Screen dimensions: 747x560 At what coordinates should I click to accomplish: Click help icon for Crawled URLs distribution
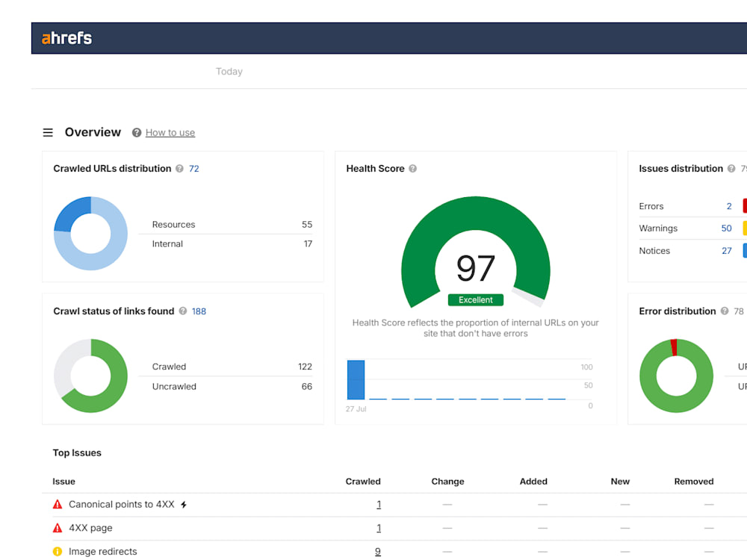pos(179,169)
